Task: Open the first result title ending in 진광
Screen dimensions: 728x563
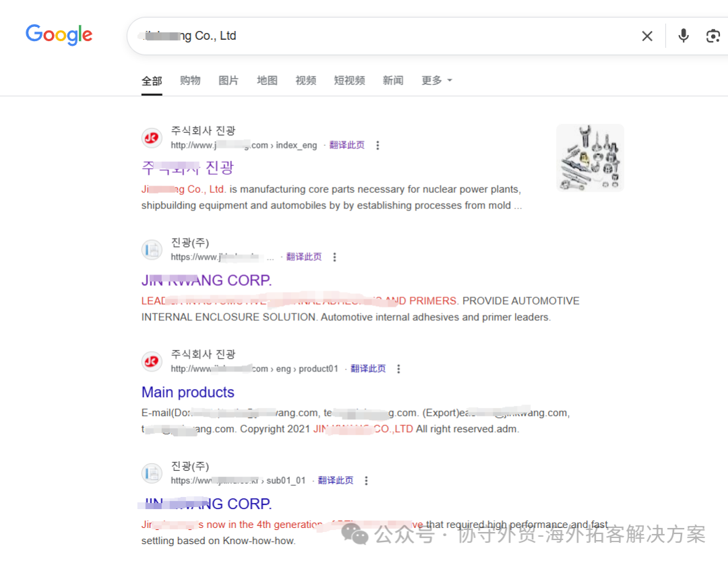Action: [x=187, y=167]
